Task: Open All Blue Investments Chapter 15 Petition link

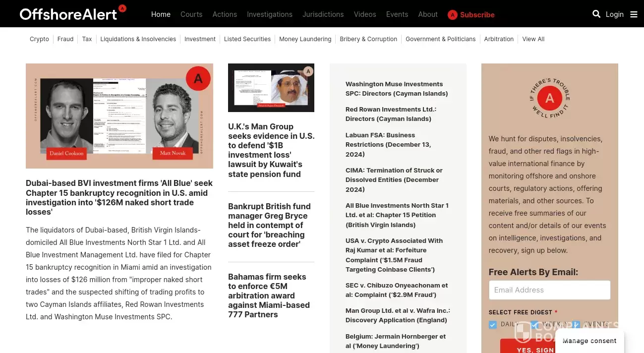Action: point(397,215)
